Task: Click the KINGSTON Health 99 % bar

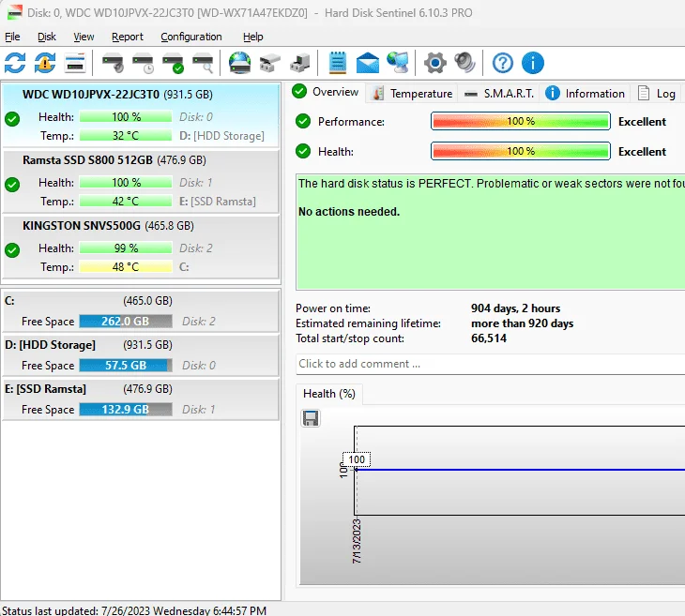Action: point(126,248)
